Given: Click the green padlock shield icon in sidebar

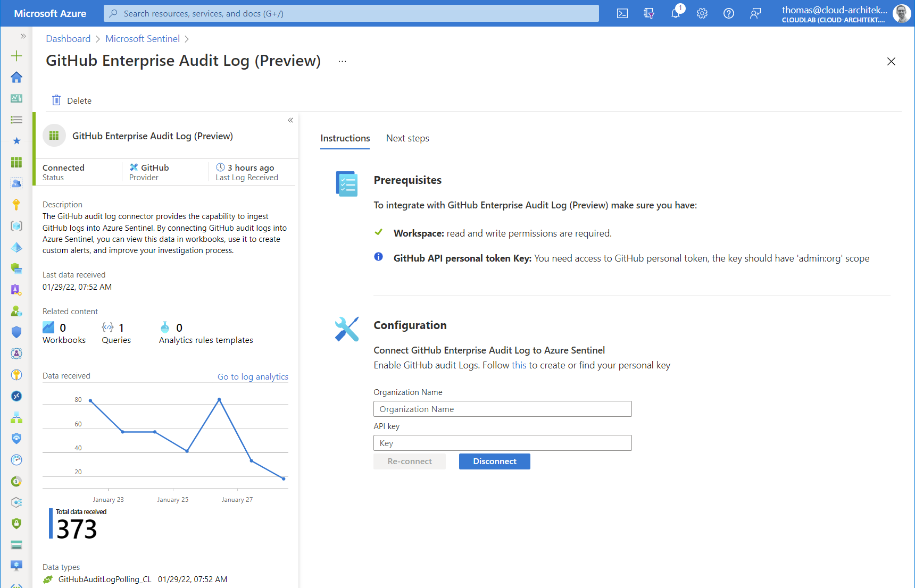Looking at the screenshot, I should click(x=16, y=524).
